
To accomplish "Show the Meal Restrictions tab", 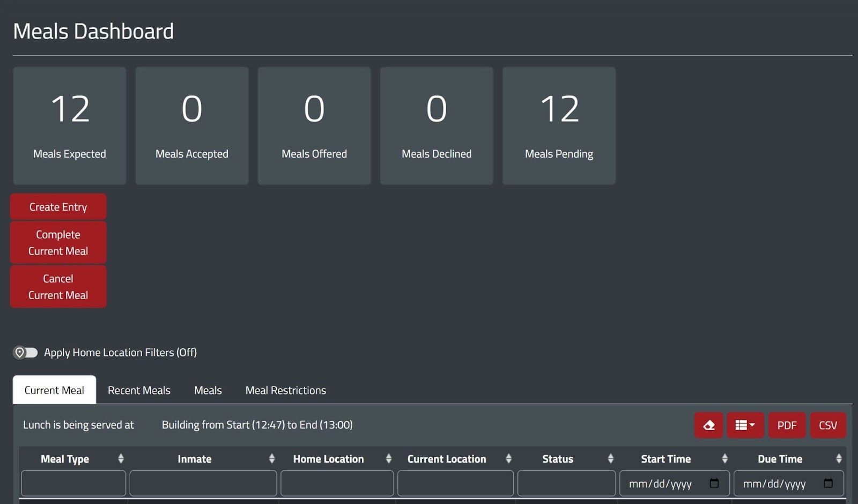I will (x=286, y=390).
